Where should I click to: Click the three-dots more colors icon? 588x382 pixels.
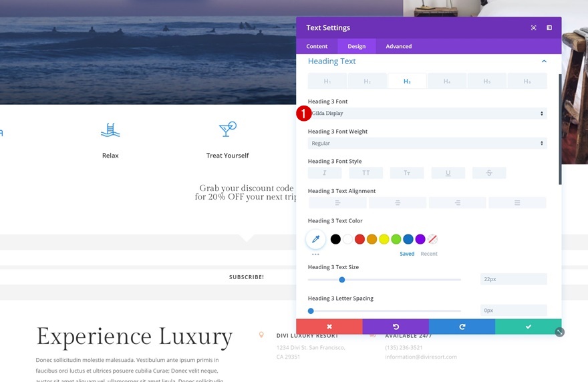coord(315,254)
